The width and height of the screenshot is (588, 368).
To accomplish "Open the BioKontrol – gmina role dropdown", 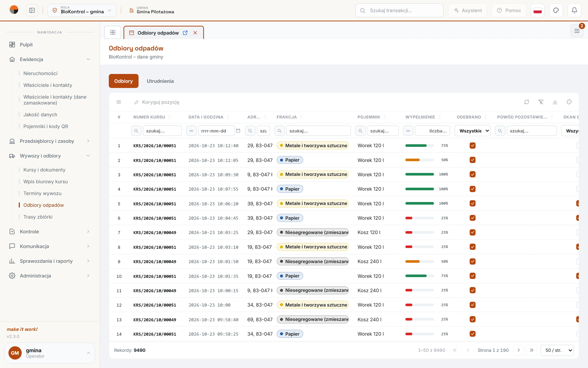I will [x=82, y=10].
